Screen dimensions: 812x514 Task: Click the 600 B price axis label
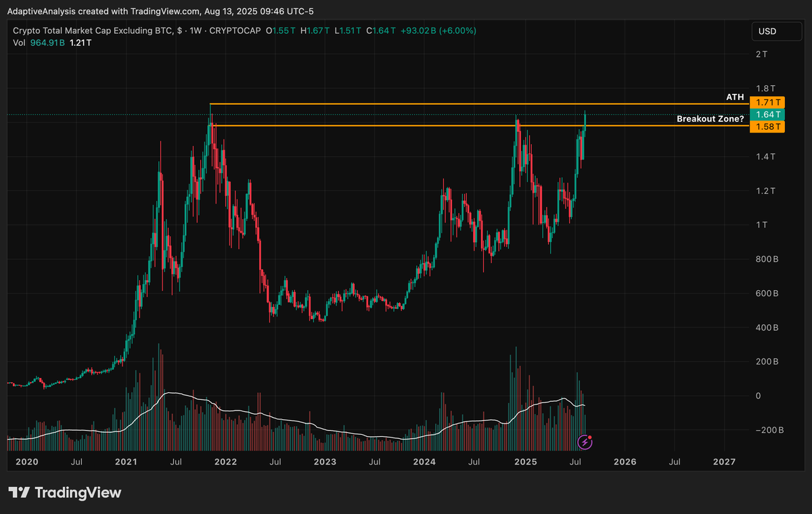(767, 294)
